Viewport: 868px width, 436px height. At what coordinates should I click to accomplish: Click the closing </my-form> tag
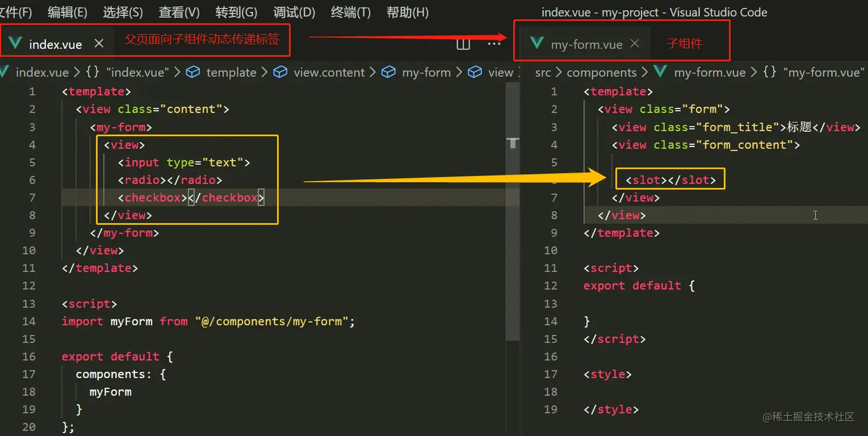click(125, 233)
